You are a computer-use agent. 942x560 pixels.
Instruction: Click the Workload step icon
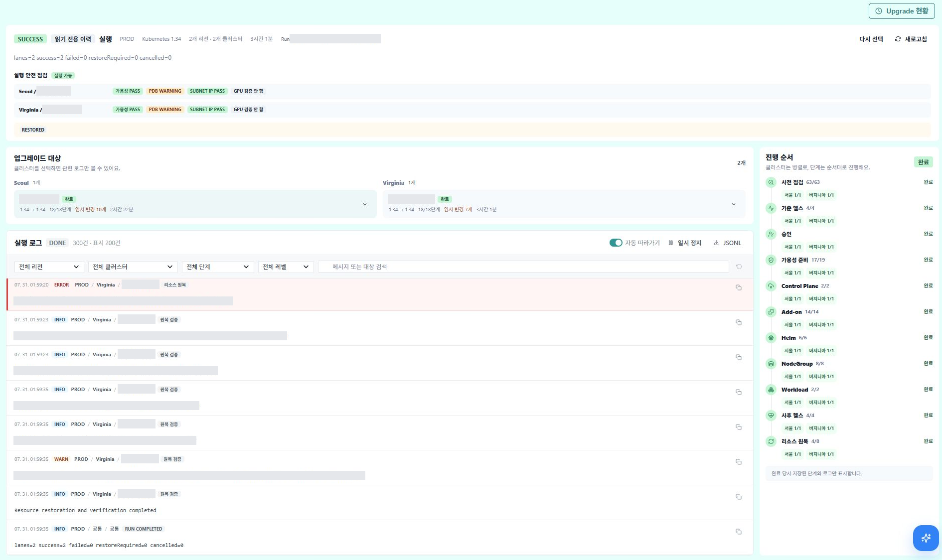[771, 390]
